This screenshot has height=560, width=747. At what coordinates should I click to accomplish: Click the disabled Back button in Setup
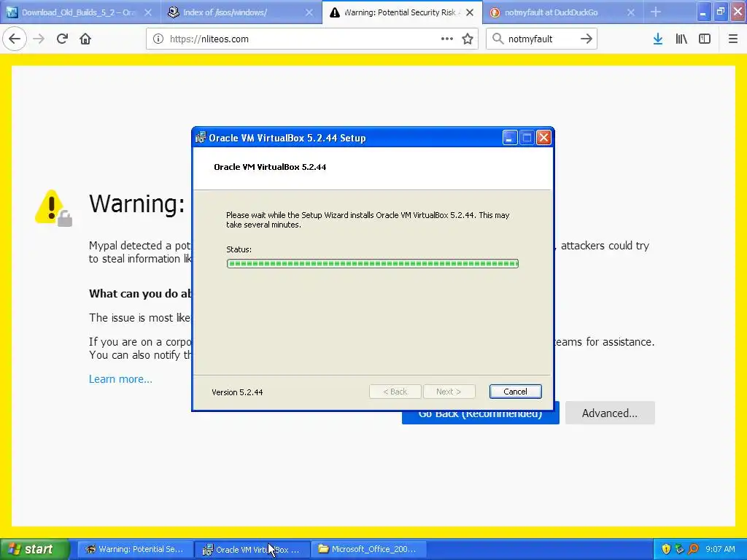pyautogui.click(x=395, y=392)
